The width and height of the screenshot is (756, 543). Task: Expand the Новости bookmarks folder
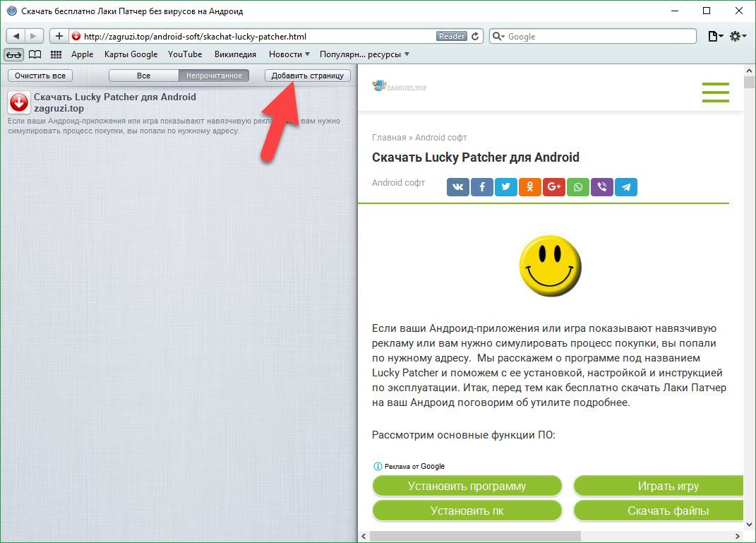pos(289,54)
